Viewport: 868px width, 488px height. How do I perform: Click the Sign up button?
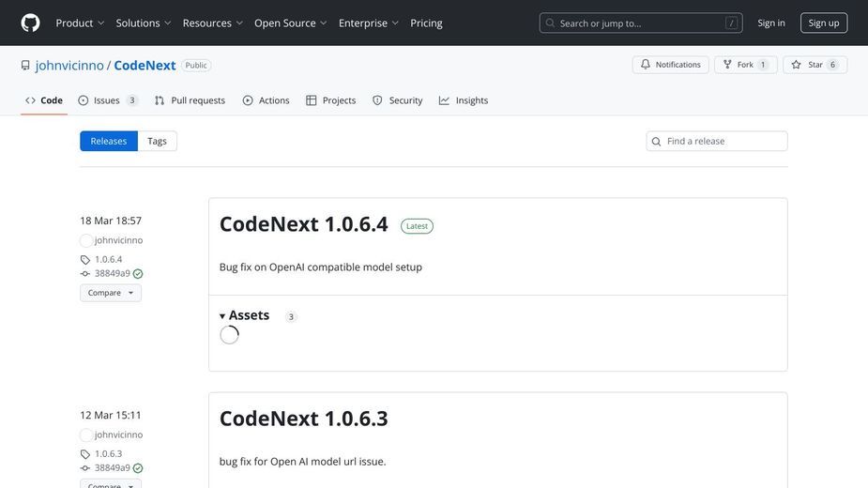pyautogui.click(x=823, y=23)
